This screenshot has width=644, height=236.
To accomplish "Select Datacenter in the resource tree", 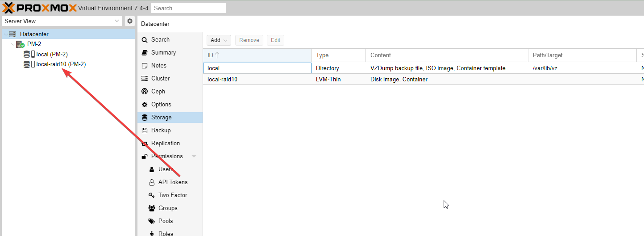I will [68, 34].
